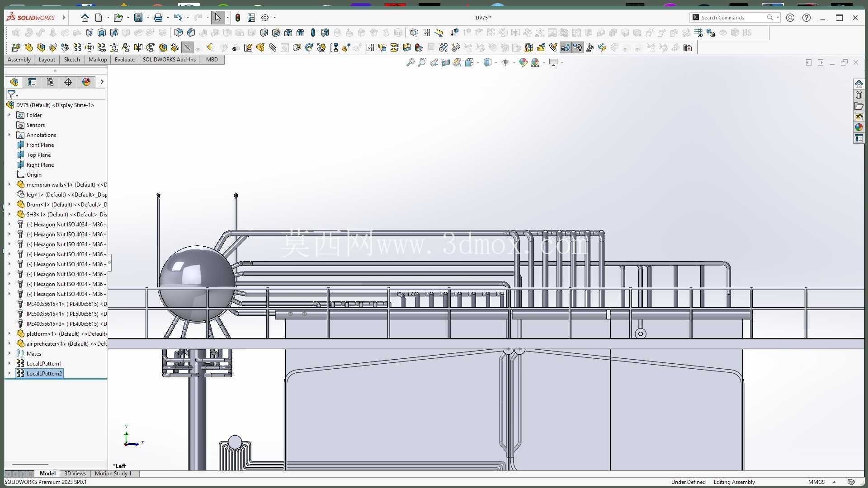This screenshot has height=488, width=868.
Task: Open the Options gear icon
Action: [265, 18]
